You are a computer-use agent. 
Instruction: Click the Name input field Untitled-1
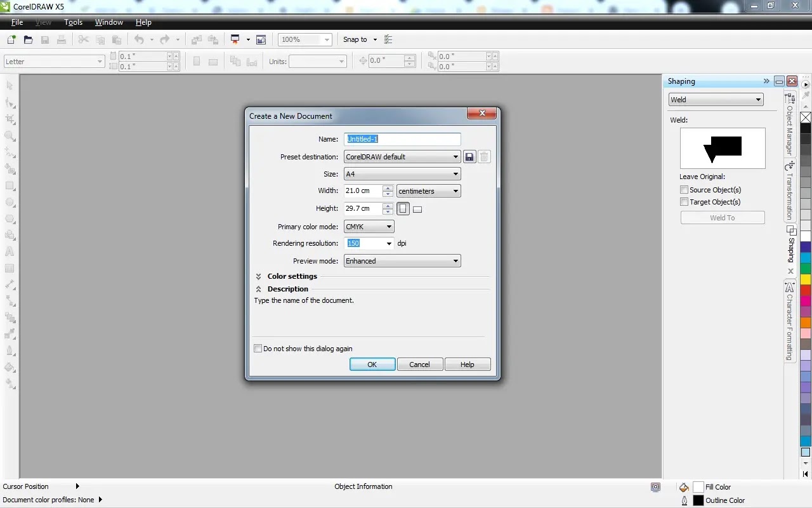click(402, 139)
